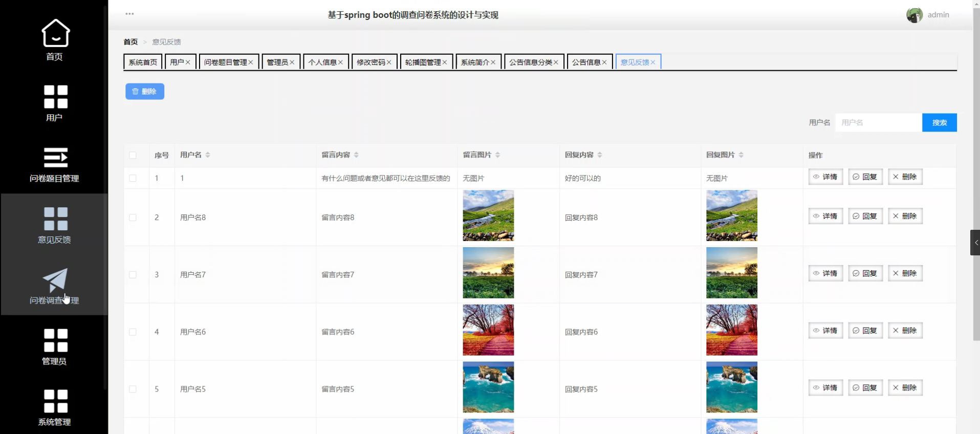Viewport: 980px width, 434px height.
Task: Check the checkbox for 用户名7 row
Action: 133,275
